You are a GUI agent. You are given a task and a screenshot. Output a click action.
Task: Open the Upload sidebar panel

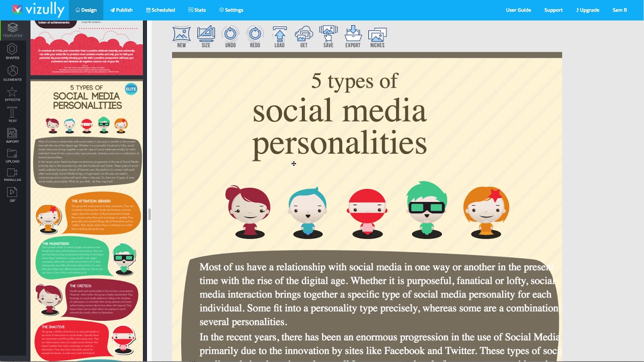13,156
